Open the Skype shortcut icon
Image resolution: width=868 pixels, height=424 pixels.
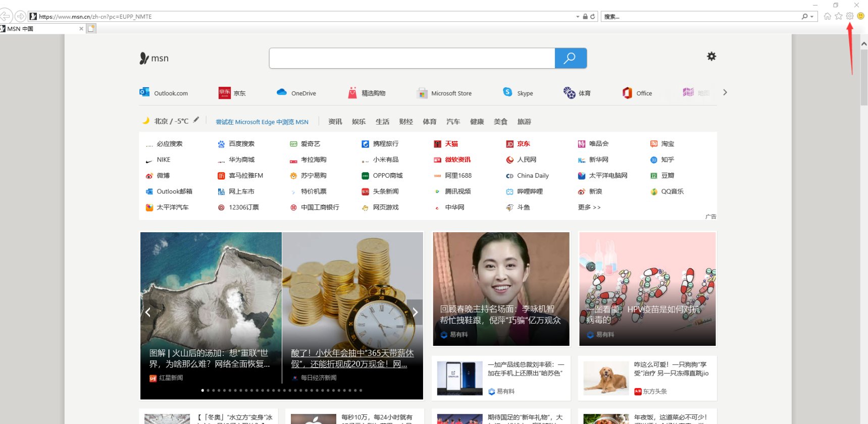point(507,92)
